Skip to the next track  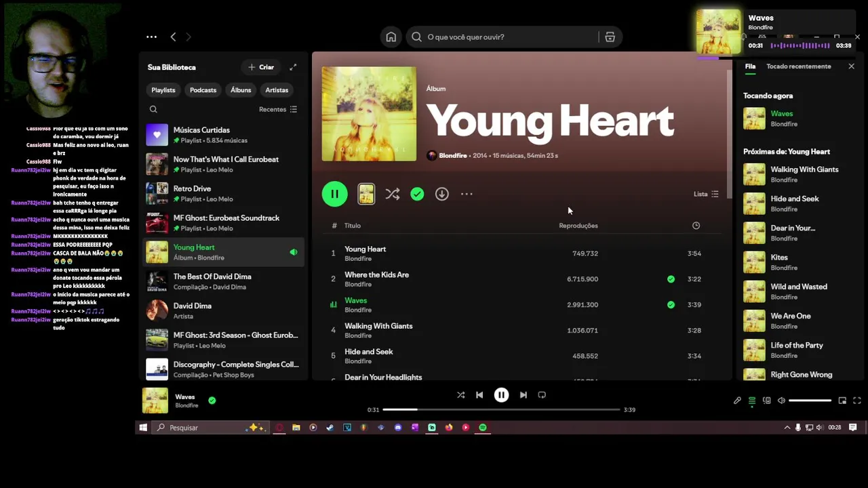[523, 394]
